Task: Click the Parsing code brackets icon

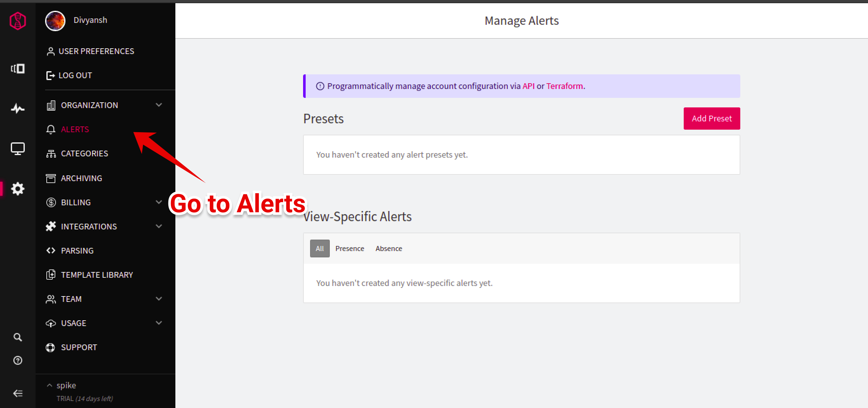Action: [51, 251]
